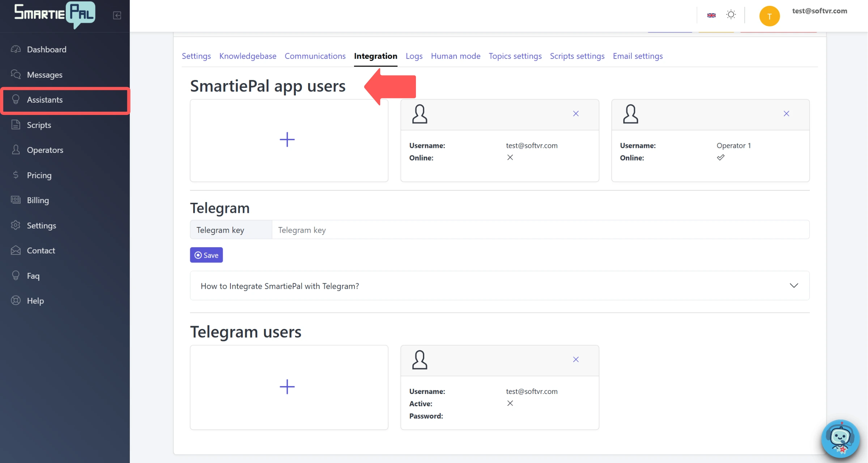The width and height of the screenshot is (868, 463).
Task: Collapse the sidebar with the arrow icon
Action: 117,15
